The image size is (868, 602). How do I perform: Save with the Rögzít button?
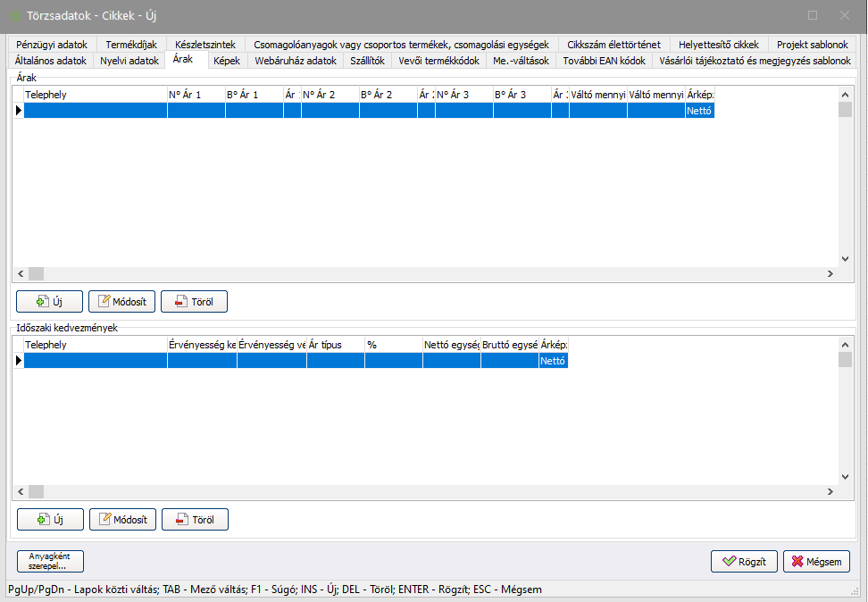click(744, 561)
